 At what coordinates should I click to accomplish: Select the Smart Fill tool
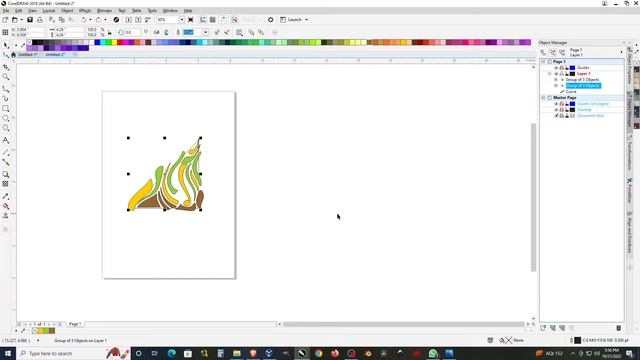(x=6, y=216)
